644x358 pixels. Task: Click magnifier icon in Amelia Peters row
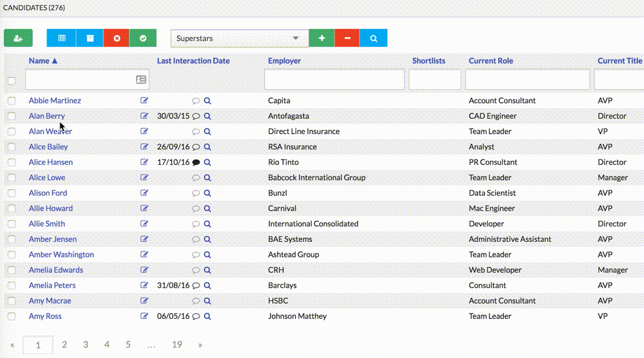pyautogui.click(x=207, y=286)
